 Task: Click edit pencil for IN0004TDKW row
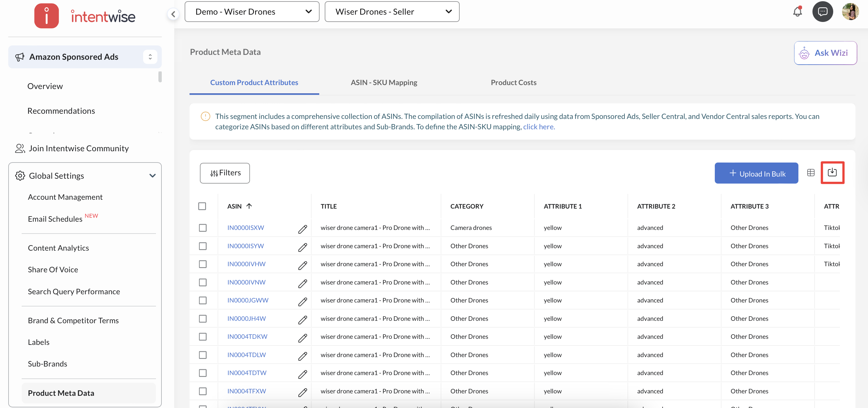[x=302, y=337]
